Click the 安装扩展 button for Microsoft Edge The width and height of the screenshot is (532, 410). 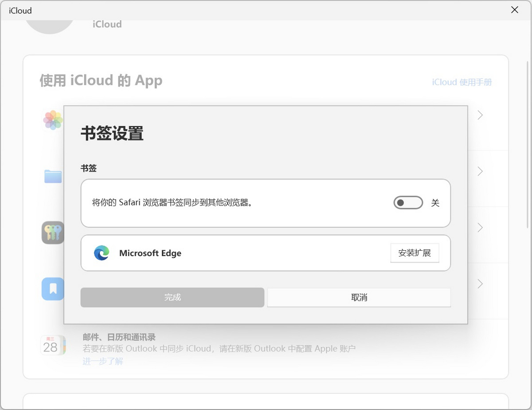[415, 253]
